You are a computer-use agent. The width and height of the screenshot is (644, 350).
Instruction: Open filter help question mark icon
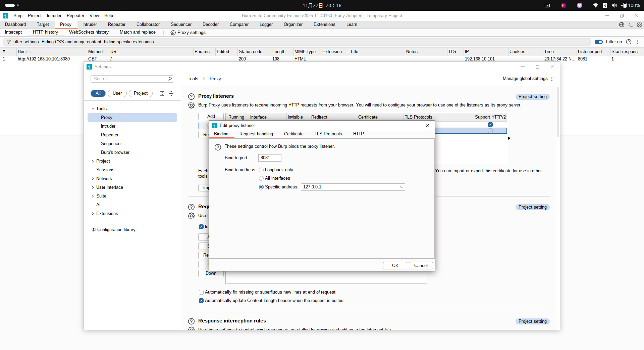tap(629, 42)
